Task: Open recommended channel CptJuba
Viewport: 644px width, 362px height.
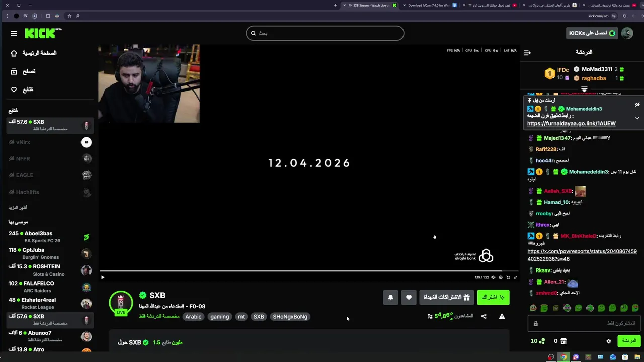Action: click(x=49, y=253)
